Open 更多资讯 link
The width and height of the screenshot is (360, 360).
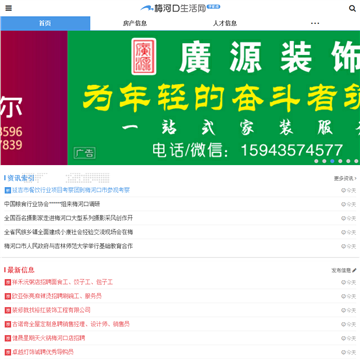(x=345, y=178)
